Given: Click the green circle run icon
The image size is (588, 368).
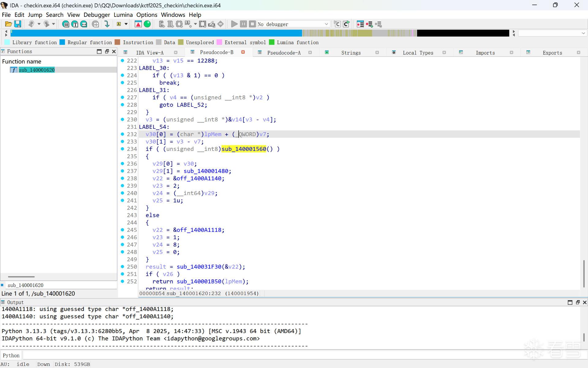Looking at the screenshot, I should (x=147, y=24).
